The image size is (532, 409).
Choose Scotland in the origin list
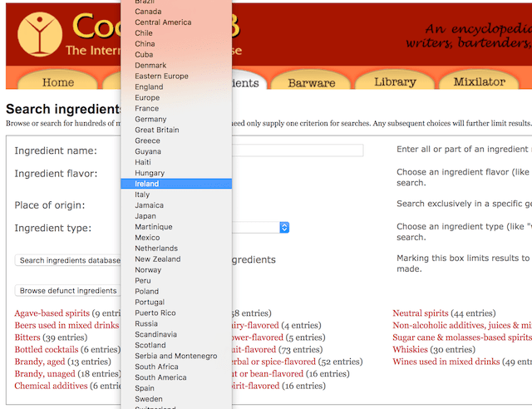point(176,345)
